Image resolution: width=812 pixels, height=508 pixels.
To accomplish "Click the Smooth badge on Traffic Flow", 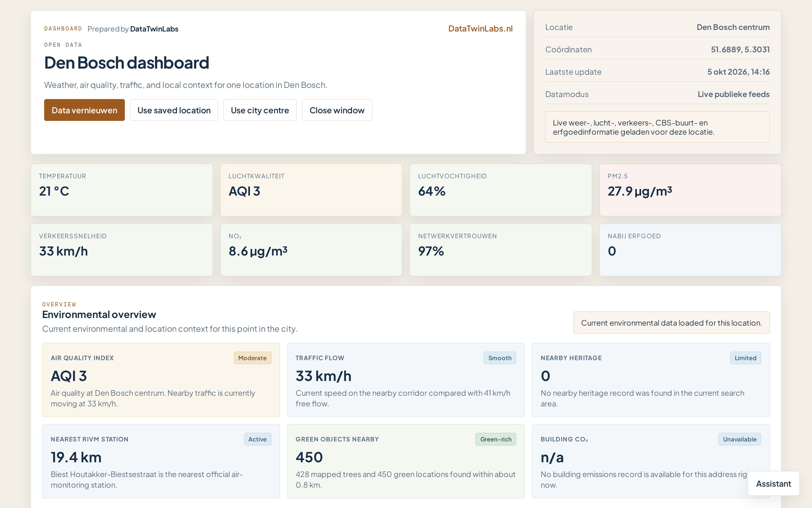I will 500,358.
